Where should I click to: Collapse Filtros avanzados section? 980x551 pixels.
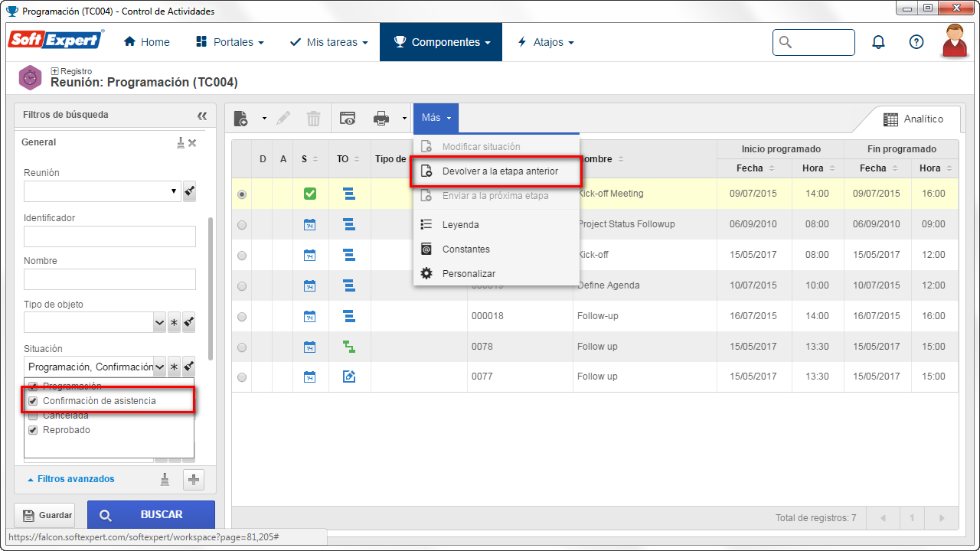tap(70, 479)
